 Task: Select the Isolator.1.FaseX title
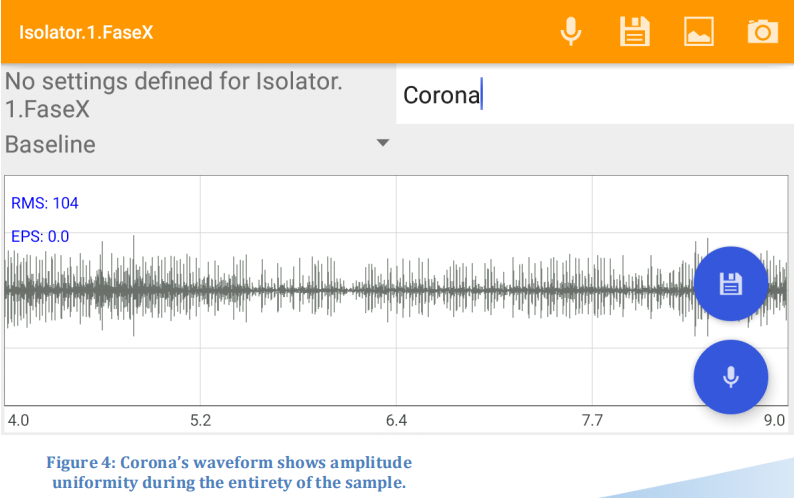[x=86, y=32]
